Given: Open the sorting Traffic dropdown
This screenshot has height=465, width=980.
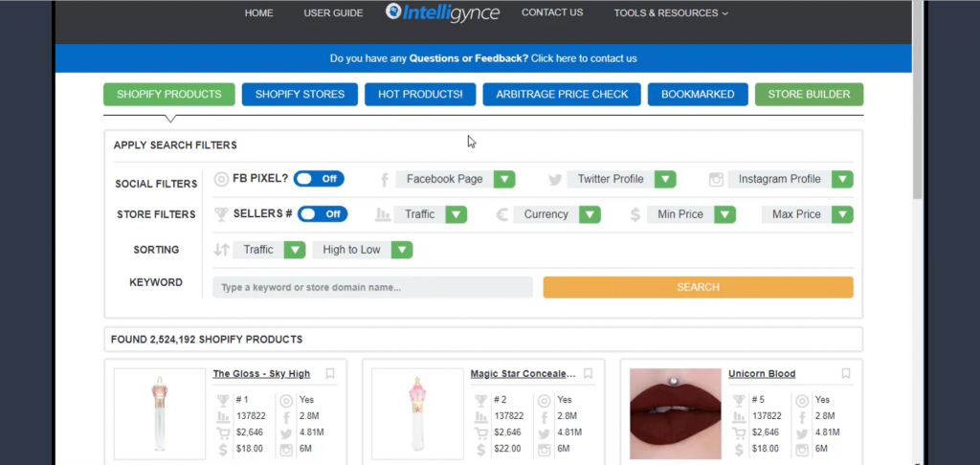Looking at the screenshot, I should tap(269, 250).
